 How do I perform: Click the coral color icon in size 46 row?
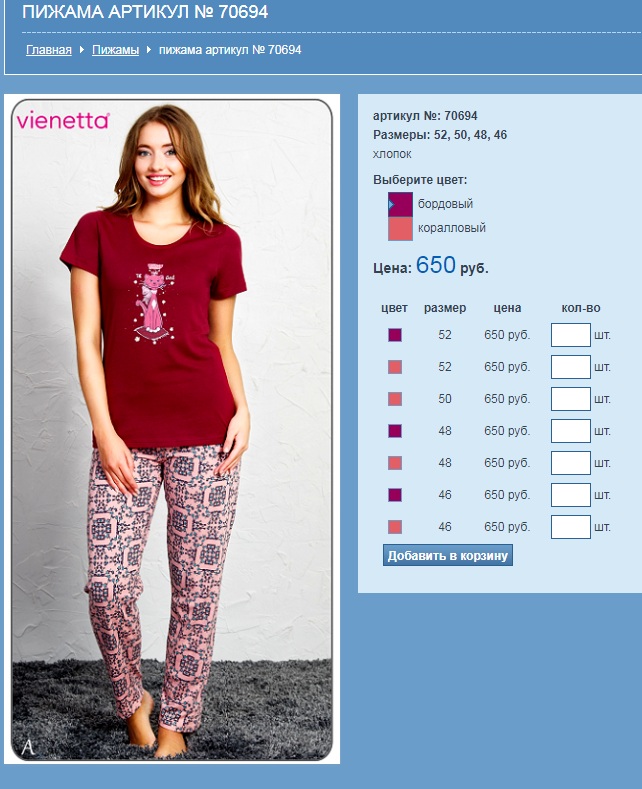[x=395, y=527]
